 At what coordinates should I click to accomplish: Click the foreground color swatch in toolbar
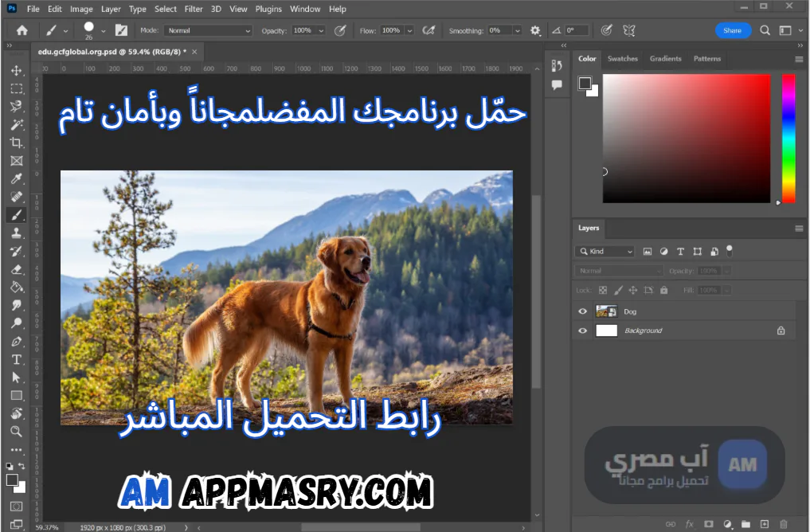pos(13,479)
